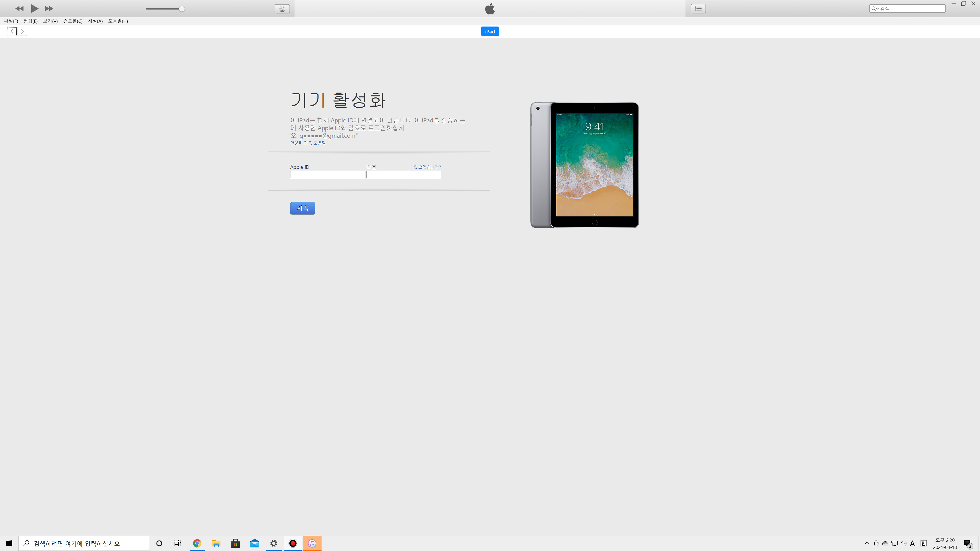
Task: Open the 파일(F) menu
Action: click(11, 21)
